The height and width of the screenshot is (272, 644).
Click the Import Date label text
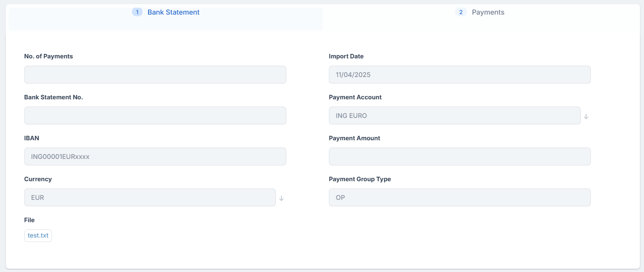(x=346, y=56)
